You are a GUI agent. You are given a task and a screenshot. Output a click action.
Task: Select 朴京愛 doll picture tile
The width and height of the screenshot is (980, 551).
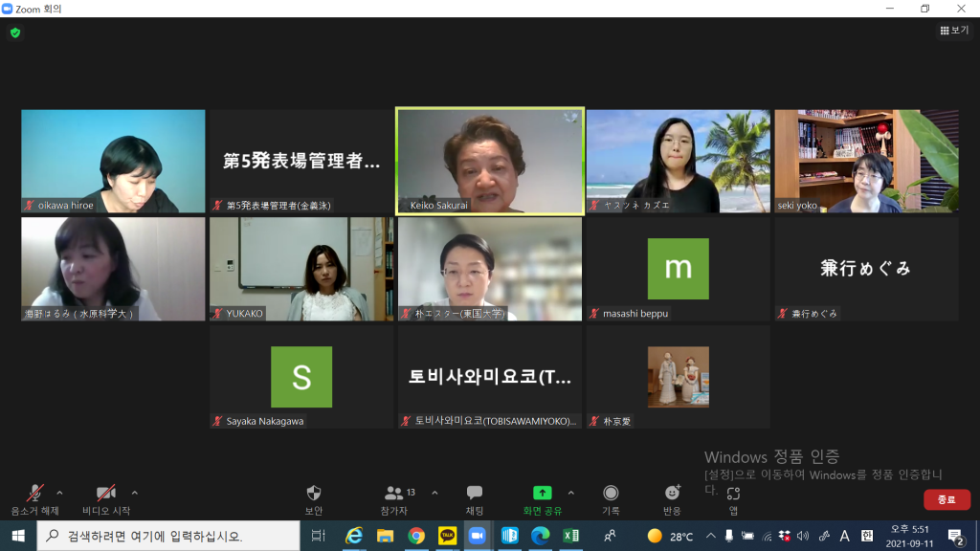679,377
